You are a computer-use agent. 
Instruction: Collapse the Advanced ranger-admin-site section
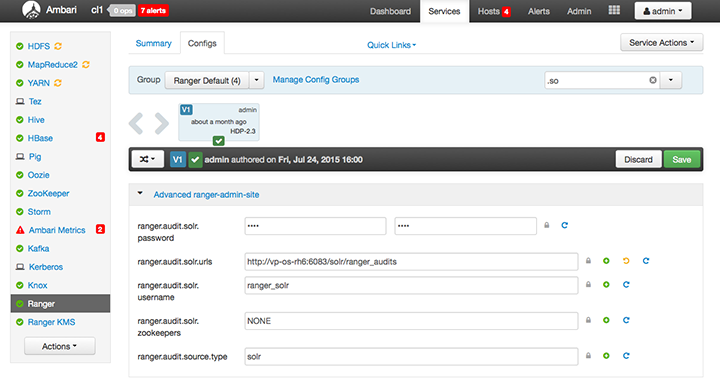(x=140, y=194)
